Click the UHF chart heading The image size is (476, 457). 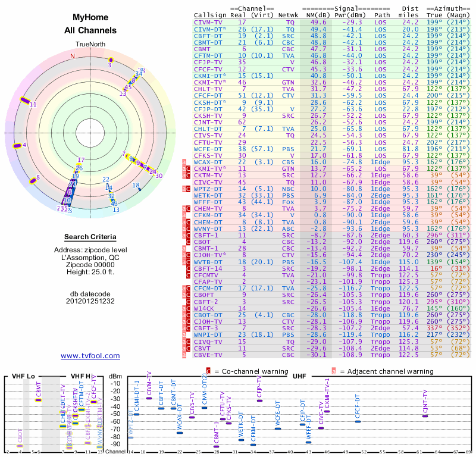[299, 376]
